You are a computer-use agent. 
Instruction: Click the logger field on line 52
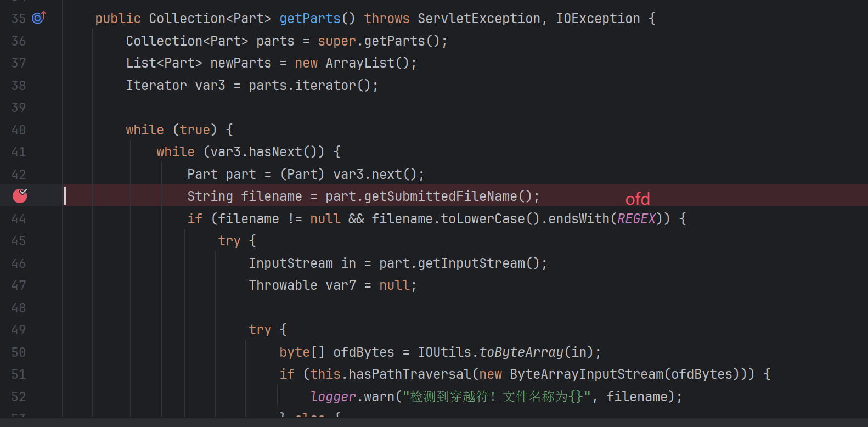pos(333,397)
